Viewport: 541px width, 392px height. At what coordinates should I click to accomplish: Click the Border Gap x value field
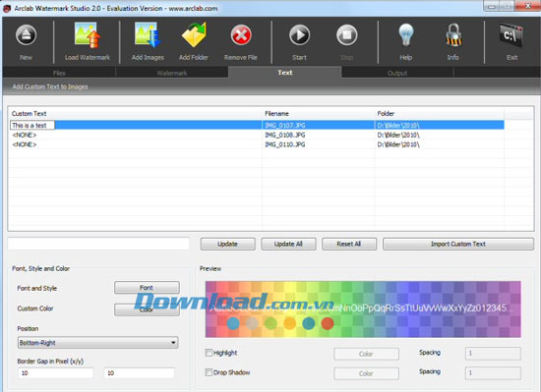55,373
